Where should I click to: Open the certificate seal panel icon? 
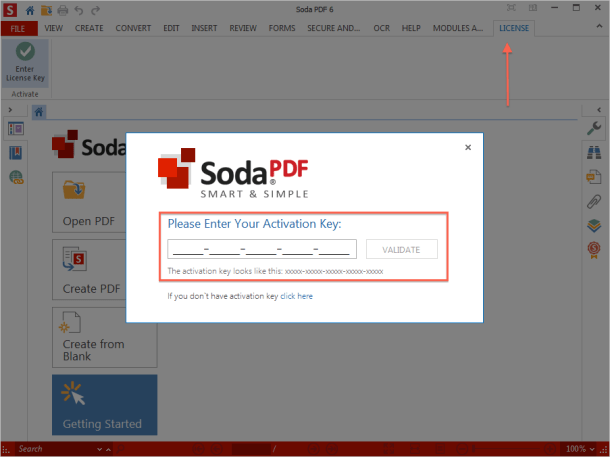coord(594,250)
